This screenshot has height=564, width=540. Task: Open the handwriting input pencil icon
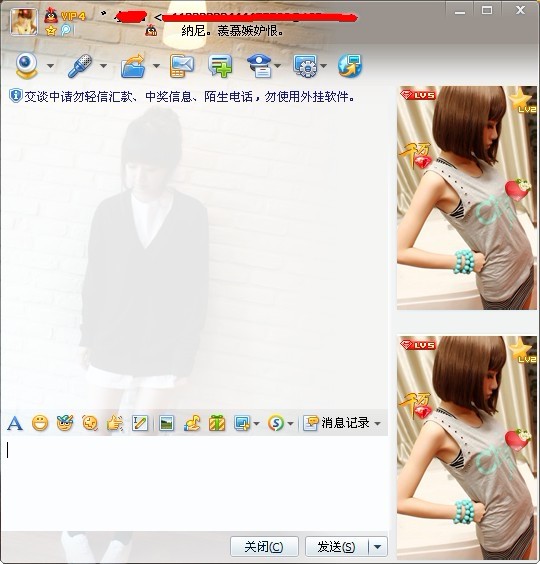(140, 423)
